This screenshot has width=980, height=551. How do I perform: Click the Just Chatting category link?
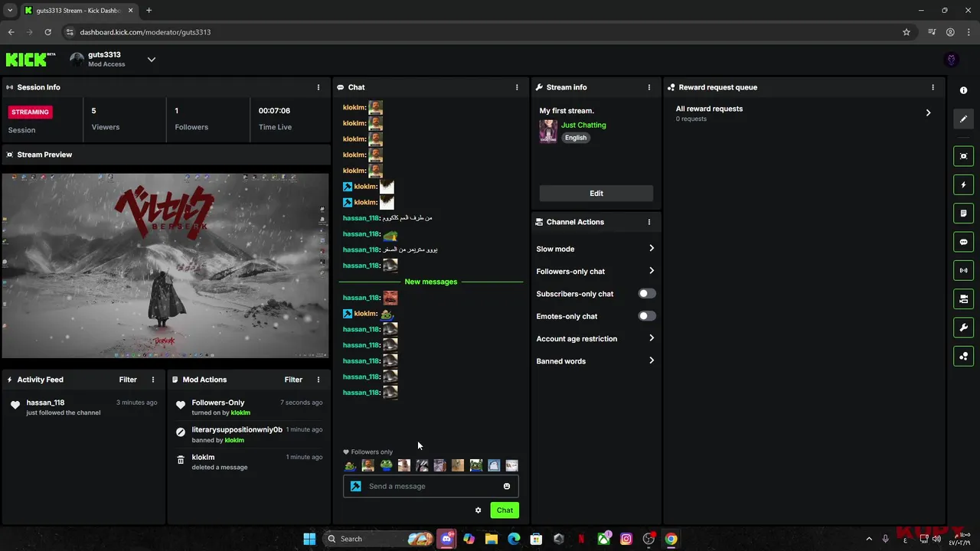[583, 125]
